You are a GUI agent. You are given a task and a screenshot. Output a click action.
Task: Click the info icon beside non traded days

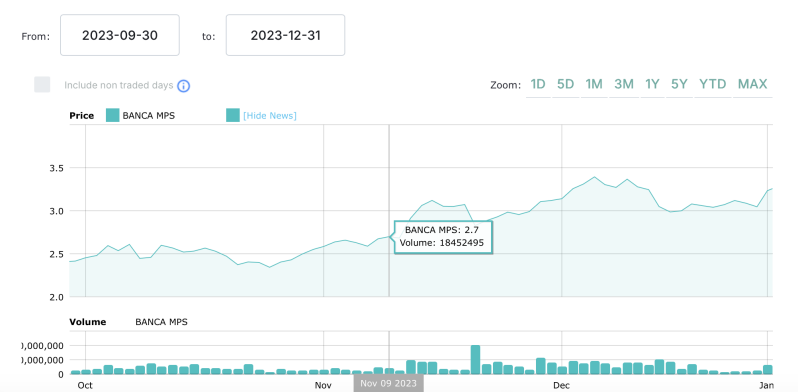coord(184,86)
